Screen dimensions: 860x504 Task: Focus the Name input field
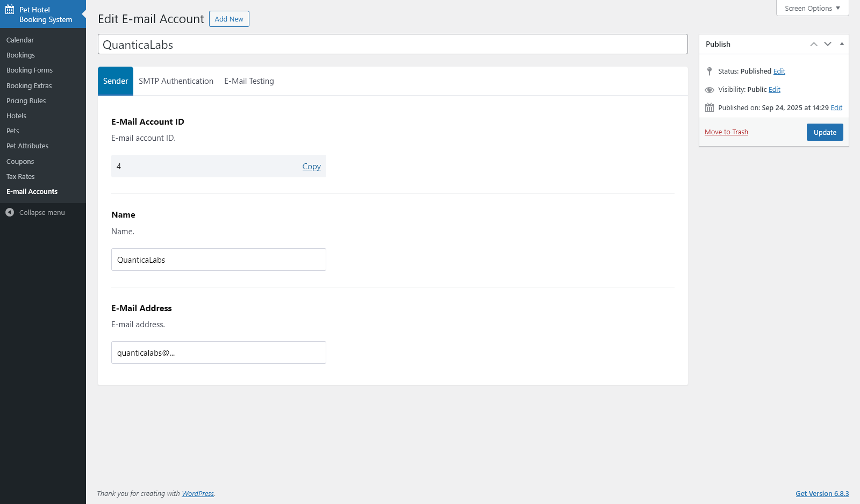point(219,260)
